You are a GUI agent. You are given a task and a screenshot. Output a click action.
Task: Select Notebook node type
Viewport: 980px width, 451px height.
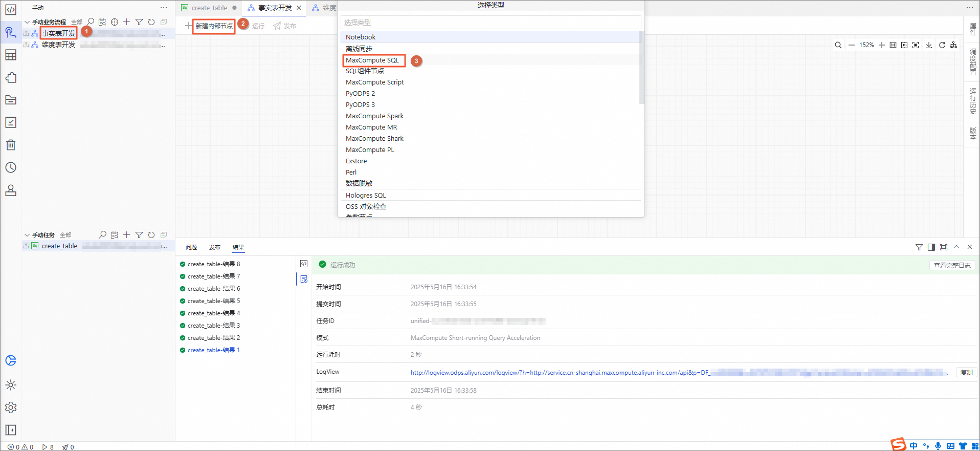click(490, 37)
